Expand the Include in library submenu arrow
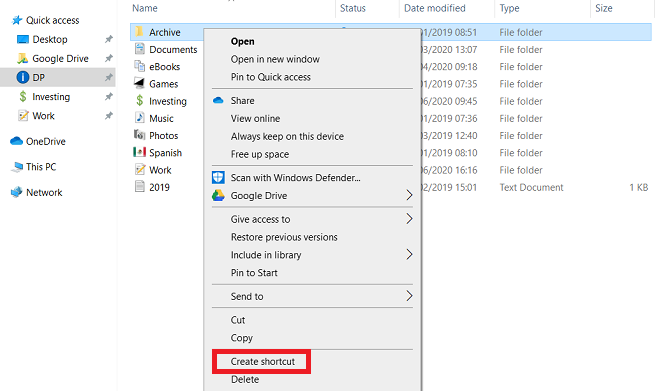This screenshot has width=670, height=391. coord(409,255)
